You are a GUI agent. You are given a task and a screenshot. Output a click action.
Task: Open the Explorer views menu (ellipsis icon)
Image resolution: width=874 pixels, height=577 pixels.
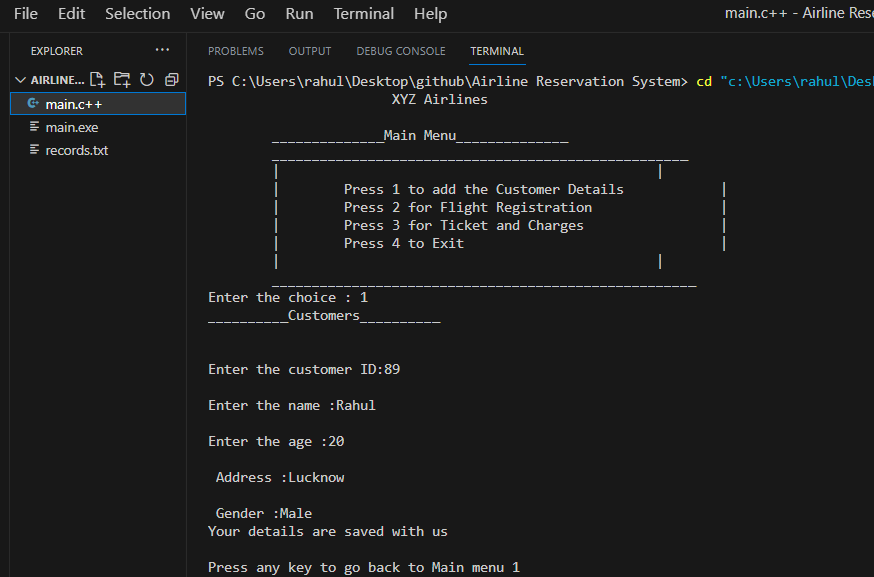click(x=162, y=50)
